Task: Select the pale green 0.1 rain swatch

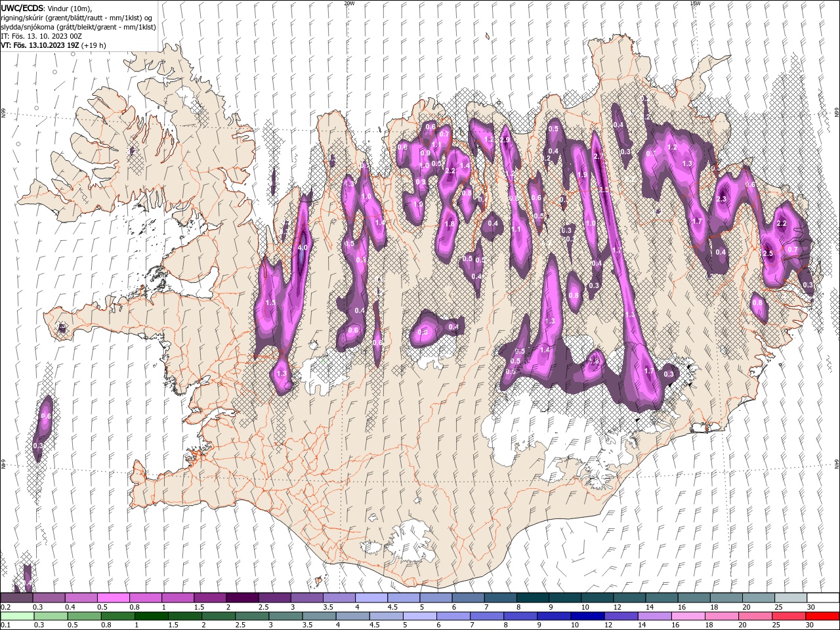Action: [17, 616]
